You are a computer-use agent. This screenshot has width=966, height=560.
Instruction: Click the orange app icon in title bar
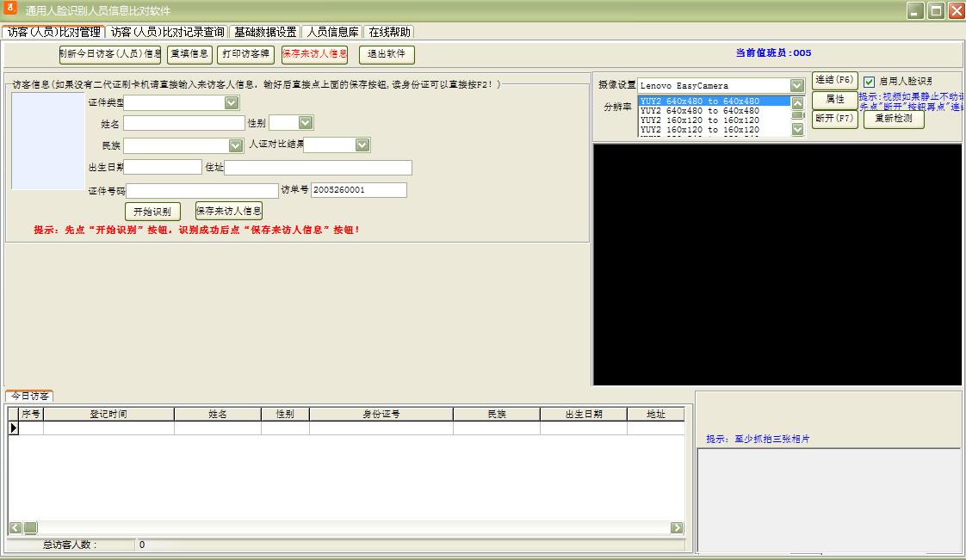click(x=9, y=9)
